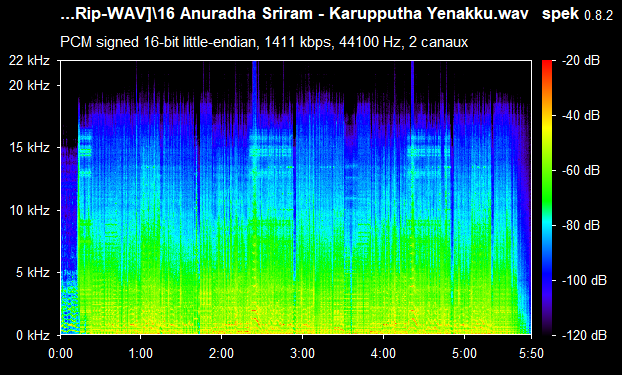Click the 1:00 time axis marker

140,353
